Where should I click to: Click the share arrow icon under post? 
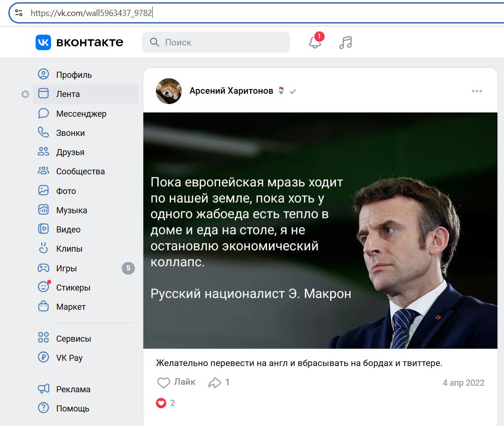(x=215, y=382)
